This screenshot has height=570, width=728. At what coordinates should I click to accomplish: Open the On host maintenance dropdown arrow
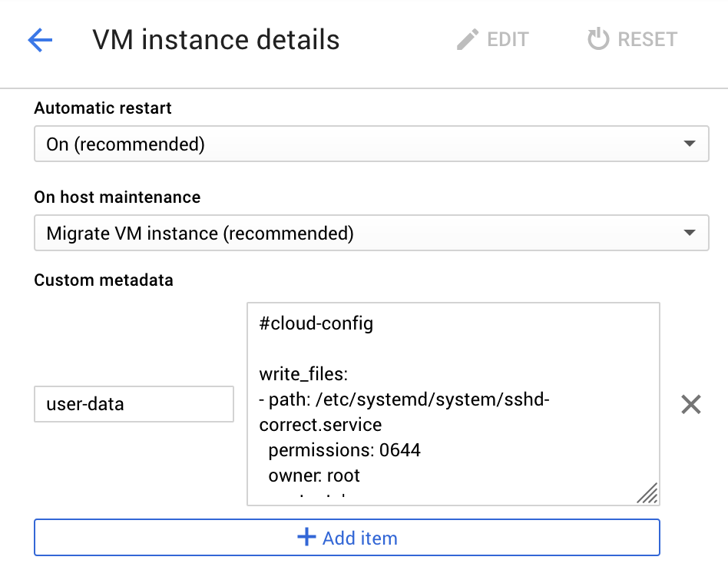pyautogui.click(x=690, y=233)
